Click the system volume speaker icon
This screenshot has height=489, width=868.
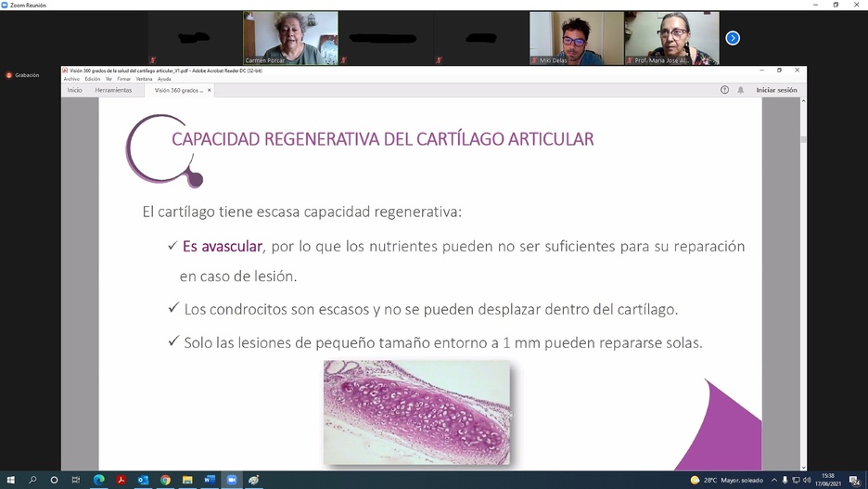pyautogui.click(x=807, y=480)
